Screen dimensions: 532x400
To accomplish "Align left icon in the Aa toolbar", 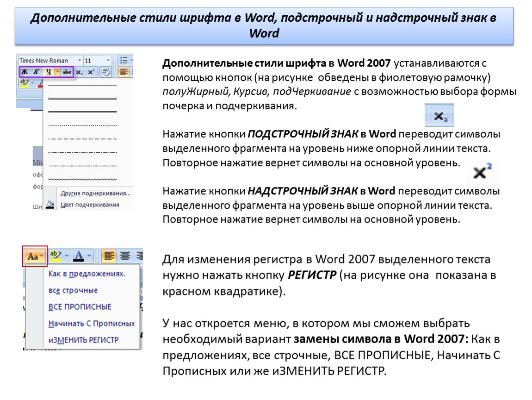I will pos(109,256).
